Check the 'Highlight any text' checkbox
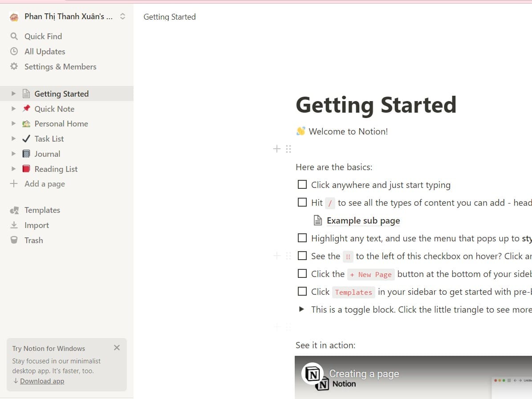 (302, 238)
